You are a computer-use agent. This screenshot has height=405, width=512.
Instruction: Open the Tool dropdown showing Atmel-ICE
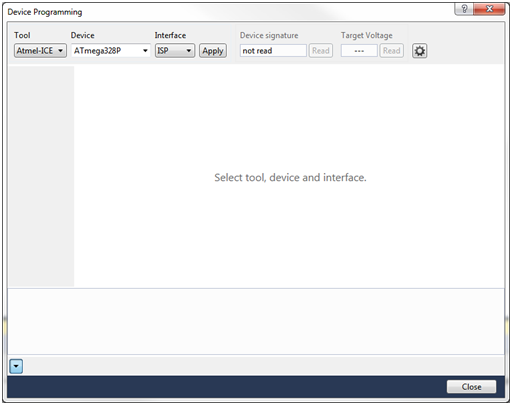click(40, 51)
